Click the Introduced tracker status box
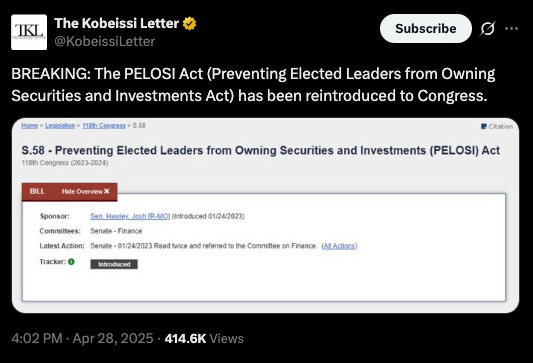Viewport: 533px width, 363px height. click(114, 264)
